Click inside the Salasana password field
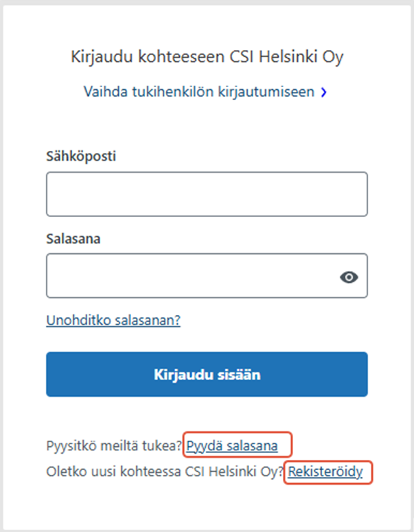This screenshot has height=532, width=414. (x=192, y=276)
